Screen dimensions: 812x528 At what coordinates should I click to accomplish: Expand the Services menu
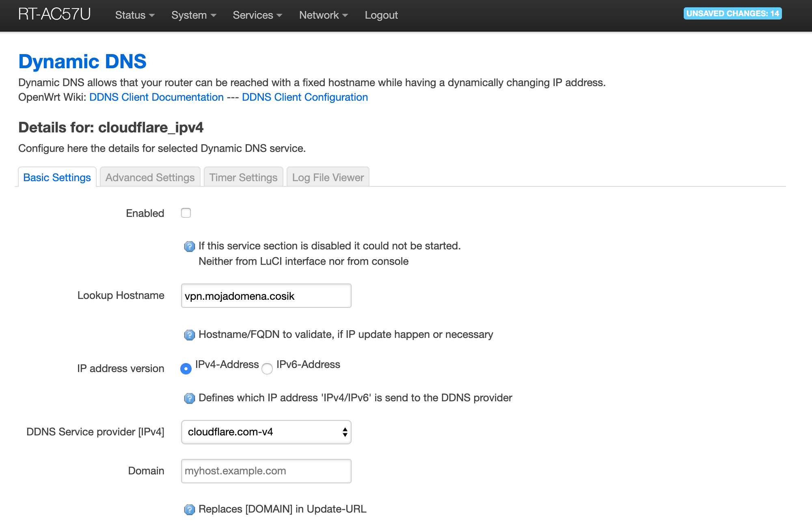[x=257, y=15]
